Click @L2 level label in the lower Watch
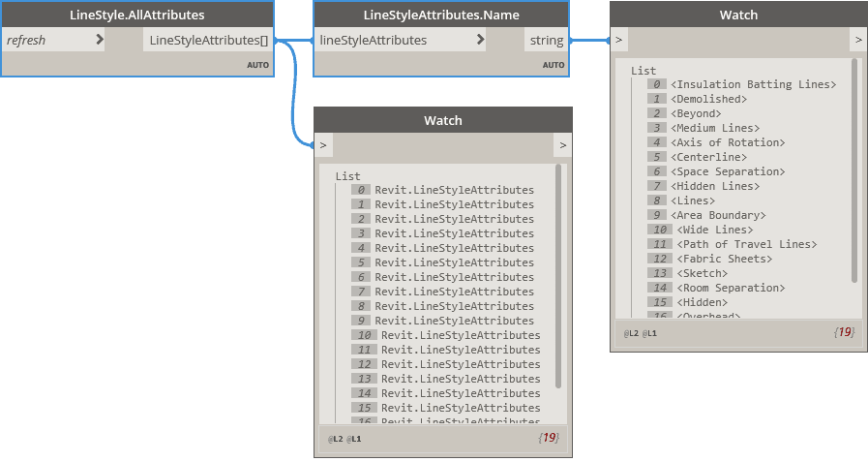The image size is (868, 462). [335, 439]
